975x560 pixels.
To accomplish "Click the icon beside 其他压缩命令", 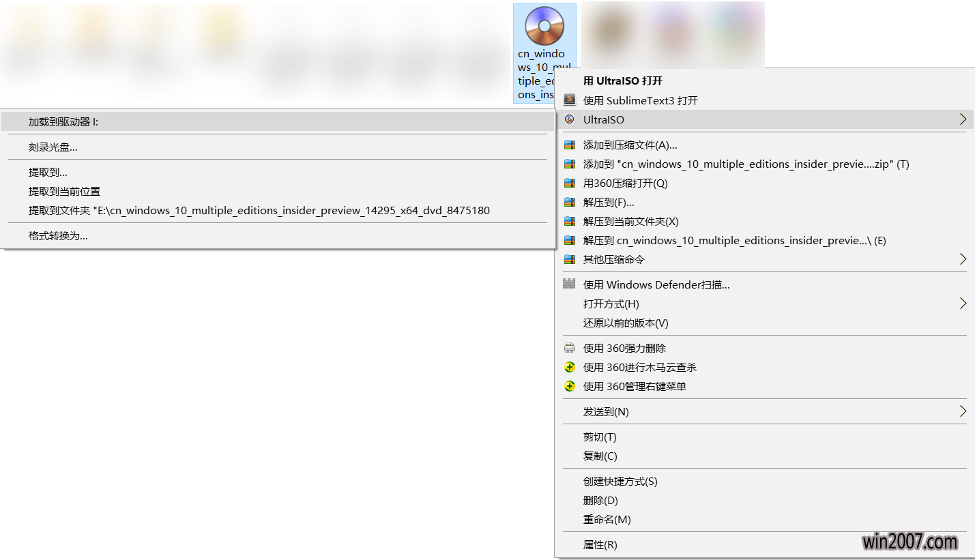I will click(x=570, y=259).
